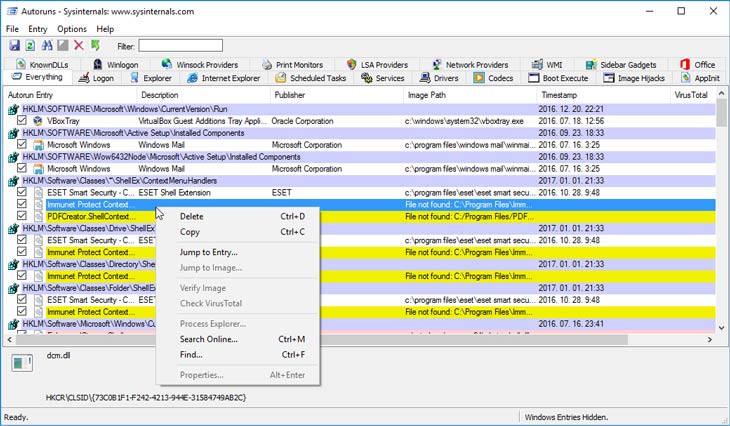Sort by the Image Path column header
The height and width of the screenshot is (426, 730).
point(470,95)
